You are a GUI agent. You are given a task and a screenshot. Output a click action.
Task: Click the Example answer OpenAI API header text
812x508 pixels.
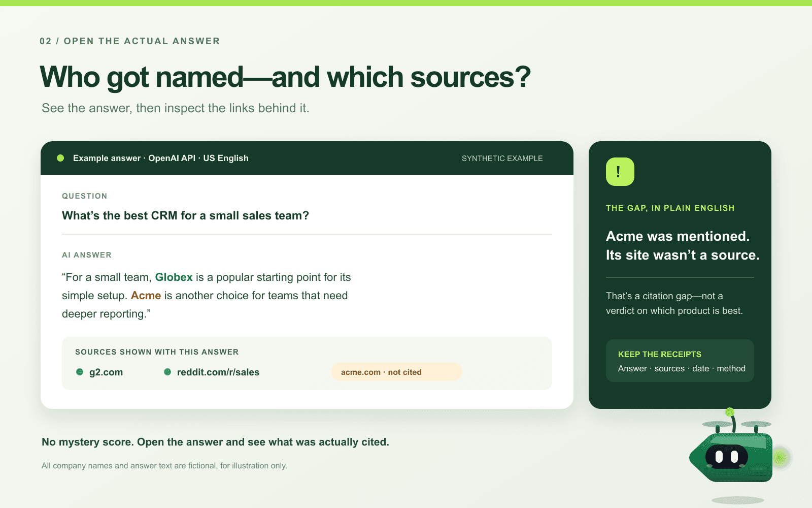(161, 158)
